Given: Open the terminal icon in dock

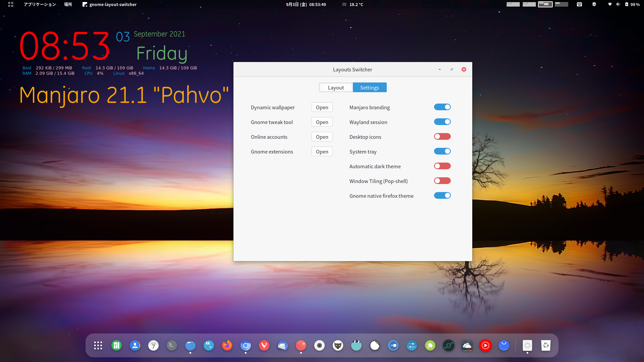Looking at the screenshot, I should pyautogui.click(x=172, y=346).
